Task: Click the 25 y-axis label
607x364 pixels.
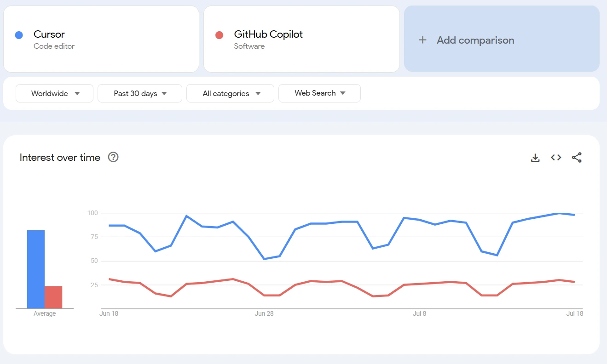Action: coord(94,285)
